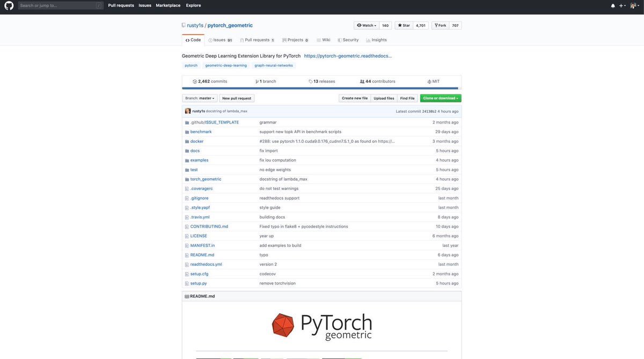Image resolution: width=644 pixels, height=359 pixels.
Task: Click the New pull request button
Action: (x=237, y=98)
